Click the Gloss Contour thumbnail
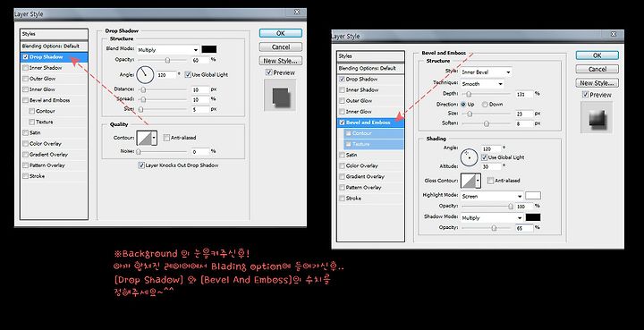644x330 pixels. pyautogui.click(x=468, y=181)
